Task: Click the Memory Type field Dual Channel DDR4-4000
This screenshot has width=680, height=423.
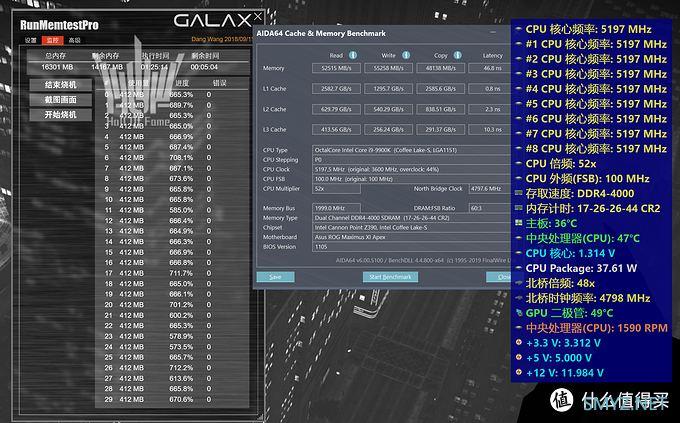Action: point(412,218)
